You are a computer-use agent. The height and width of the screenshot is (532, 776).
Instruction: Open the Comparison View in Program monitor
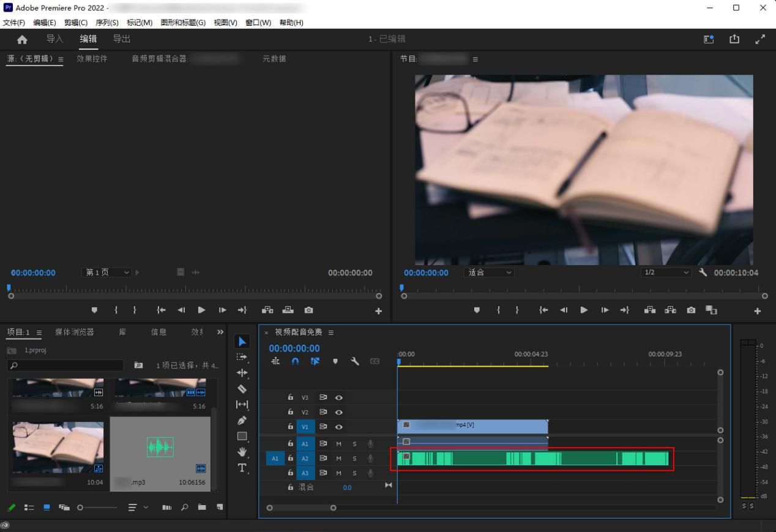712,310
